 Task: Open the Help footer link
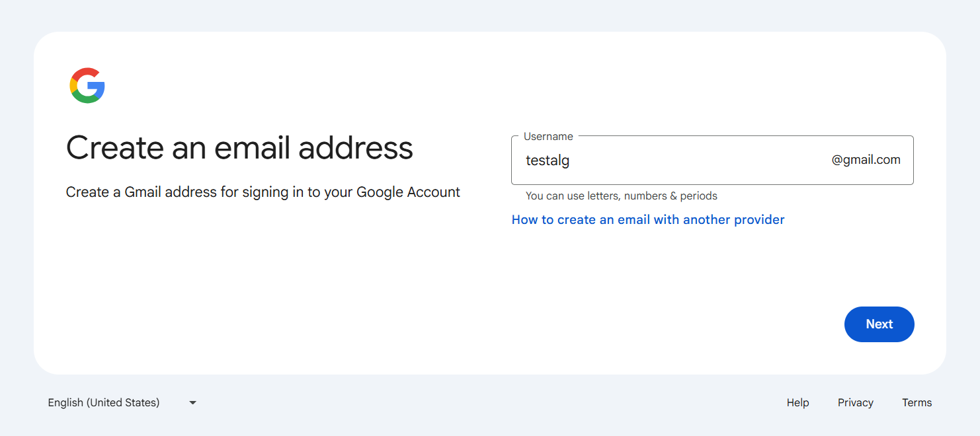pyautogui.click(x=797, y=402)
